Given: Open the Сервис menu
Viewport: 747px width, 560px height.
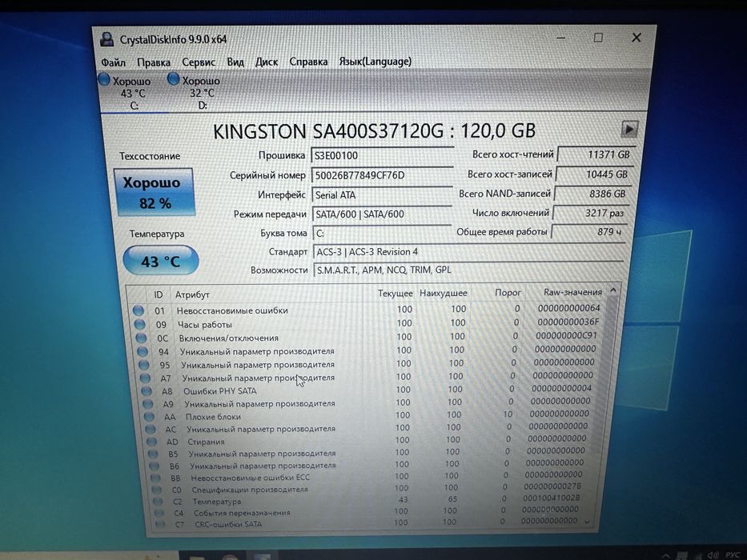Looking at the screenshot, I should (x=199, y=62).
